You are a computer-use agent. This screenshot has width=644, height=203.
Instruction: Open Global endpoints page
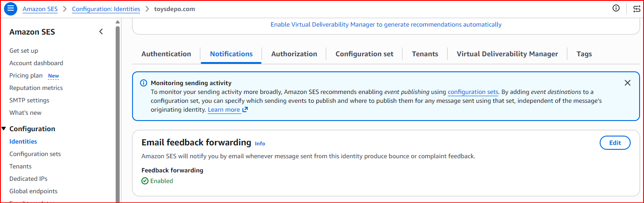33,191
